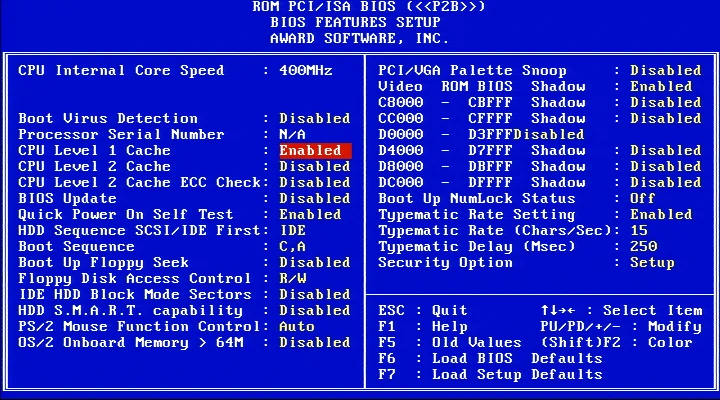This screenshot has width=720, height=400.
Task: Click the CPU Level 1 Cache label
Action: (x=94, y=151)
